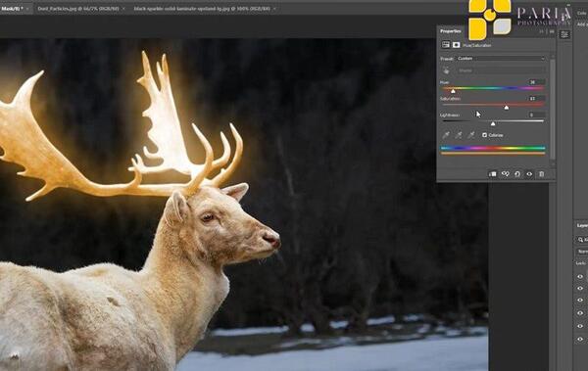This screenshot has width=588, height=371.
Task: Open the collapsed panel icon beside Properties
Action: (564, 35)
